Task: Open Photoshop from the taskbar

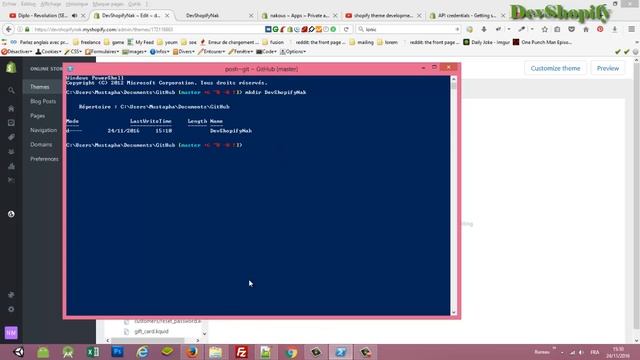Action: pos(118,352)
